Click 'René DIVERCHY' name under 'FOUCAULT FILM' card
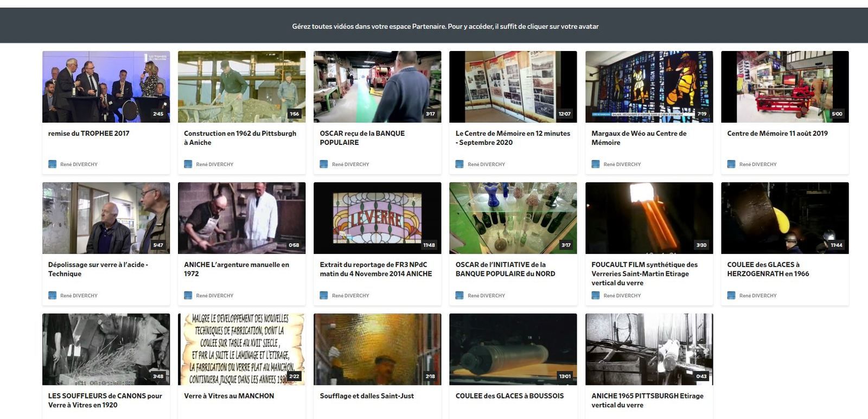 [x=622, y=296]
